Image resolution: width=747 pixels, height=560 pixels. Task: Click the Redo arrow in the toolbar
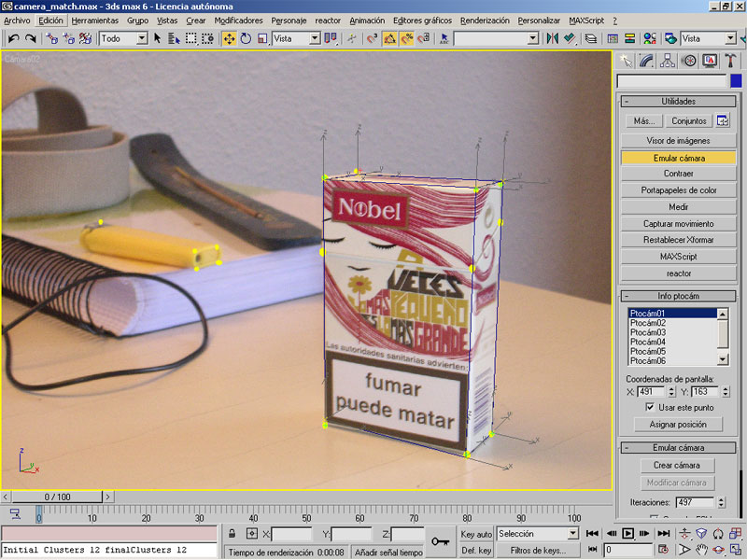[x=31, y=38]
